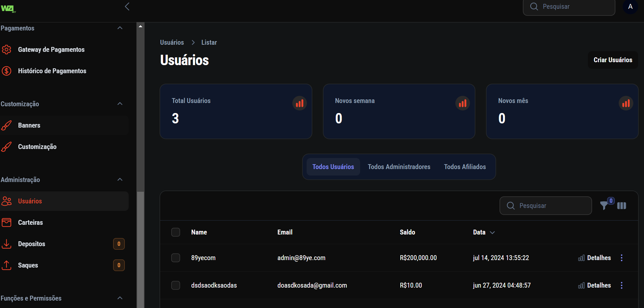Check the box for user 89yecom

[176, 258]
